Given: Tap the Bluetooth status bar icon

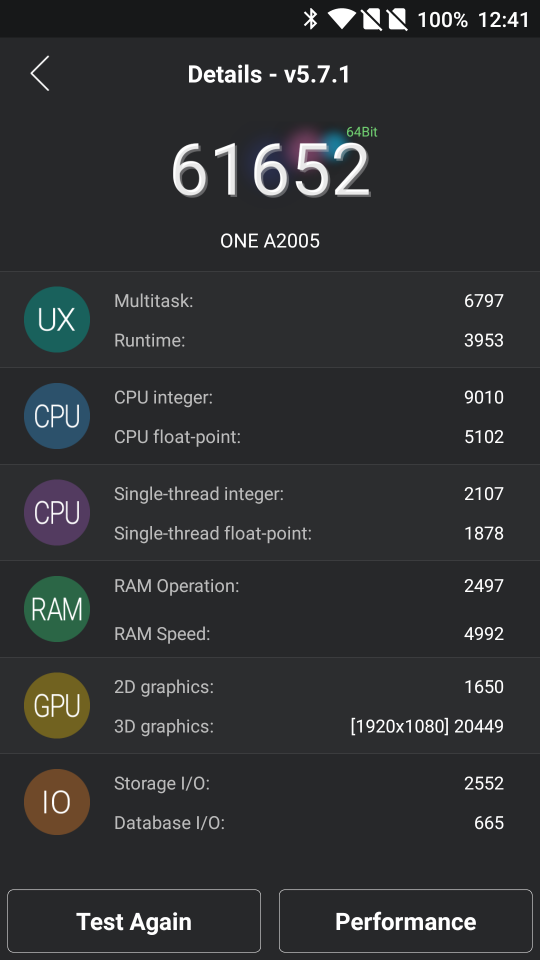Looking at the screenshot, I should tap(311, 19).
